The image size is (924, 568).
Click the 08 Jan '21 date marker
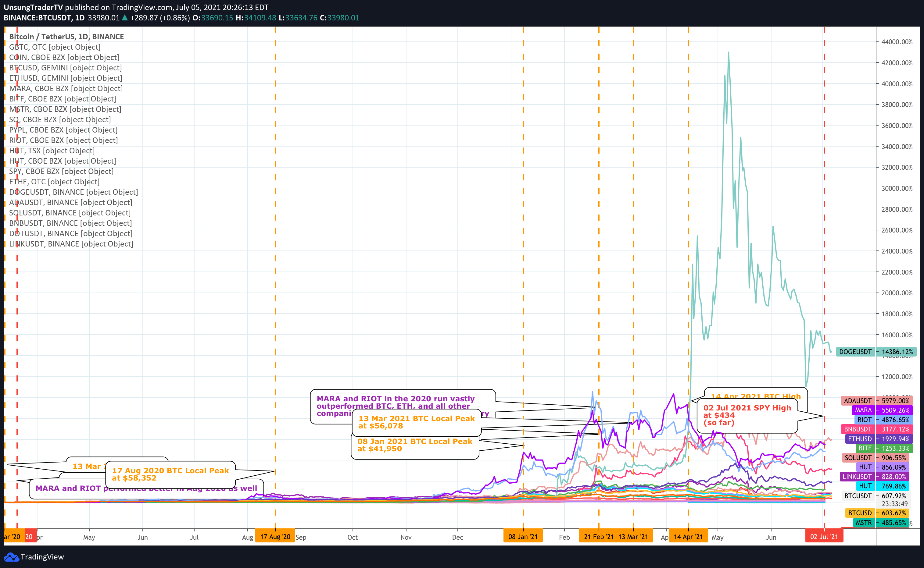point(523,536)
